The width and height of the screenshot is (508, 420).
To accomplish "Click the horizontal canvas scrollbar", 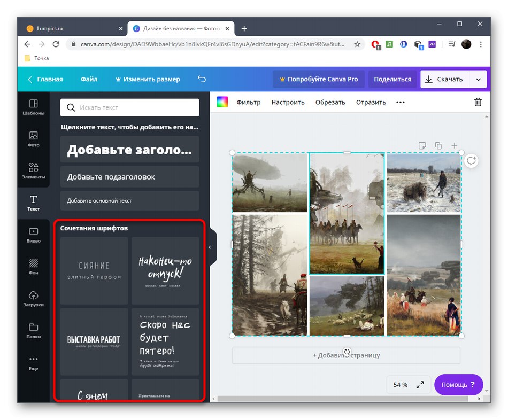I will click(x=342, y=399).
